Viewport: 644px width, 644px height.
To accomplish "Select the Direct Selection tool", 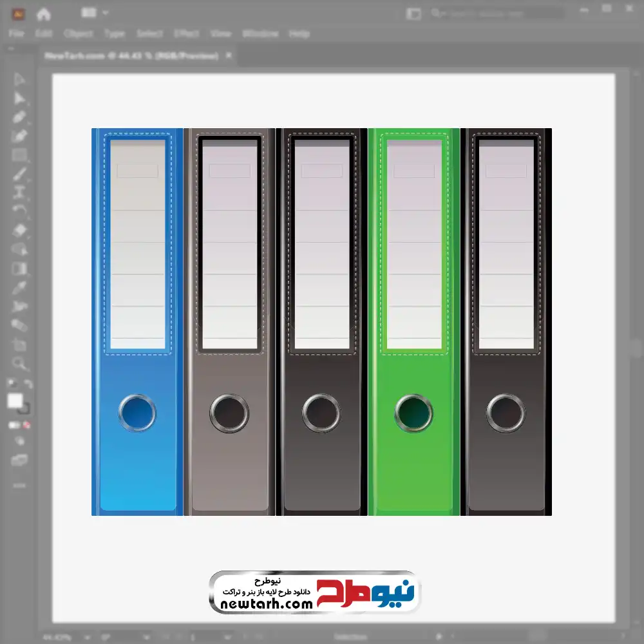I will tap(19, 98).
